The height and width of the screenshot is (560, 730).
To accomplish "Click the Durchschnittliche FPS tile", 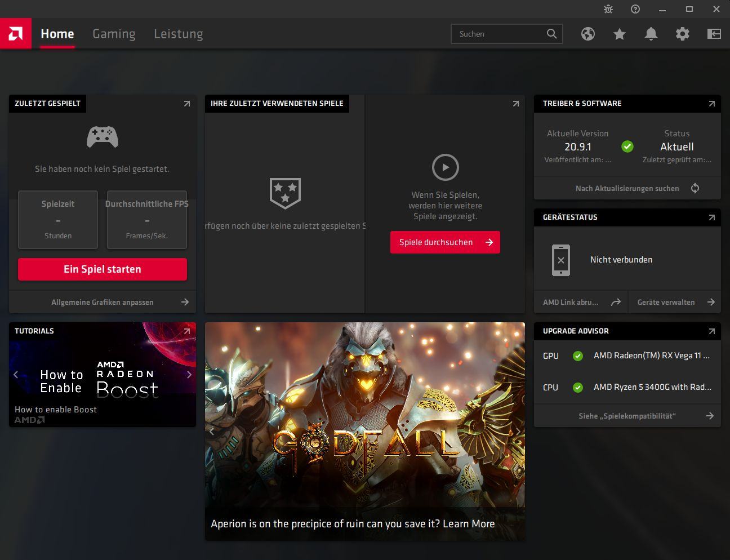I will tap(147, 220).
